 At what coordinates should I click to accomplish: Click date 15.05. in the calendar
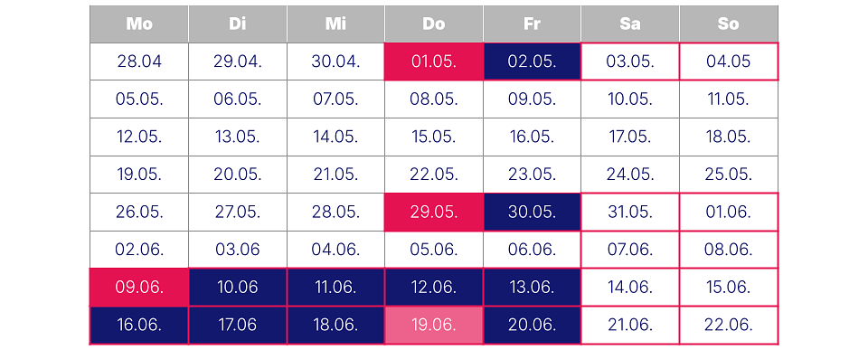point(433,137)
